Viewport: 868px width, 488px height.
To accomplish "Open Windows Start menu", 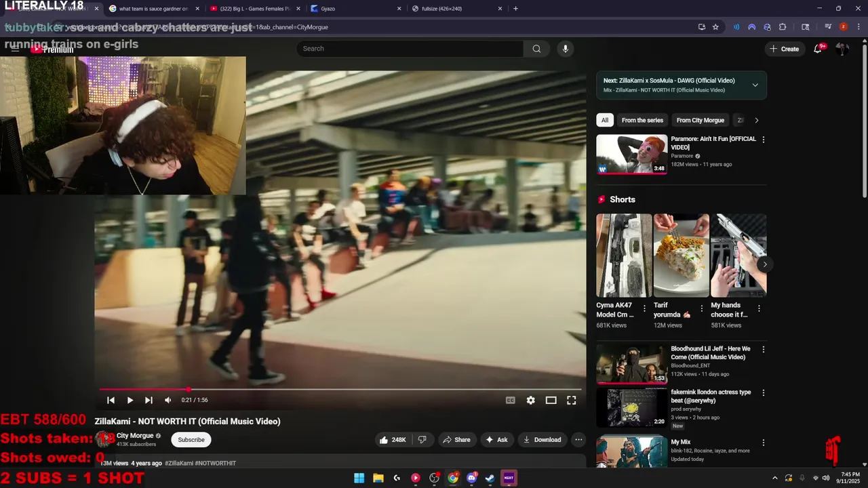I will (359, 478).
